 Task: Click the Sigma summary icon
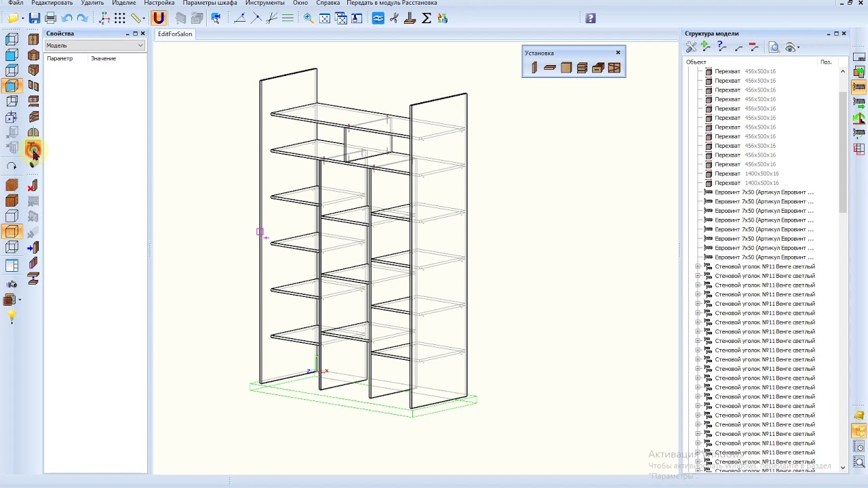click(x=427, y=18)
